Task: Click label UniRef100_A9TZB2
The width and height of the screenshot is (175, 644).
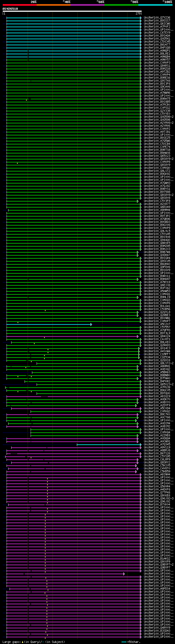Action: (157, 72)
